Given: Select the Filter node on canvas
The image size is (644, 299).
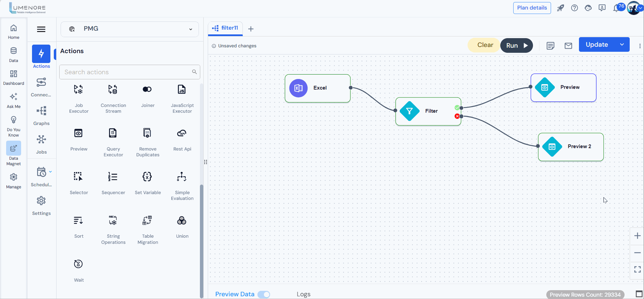Looking at the screenshot, I should coord(428,111).
